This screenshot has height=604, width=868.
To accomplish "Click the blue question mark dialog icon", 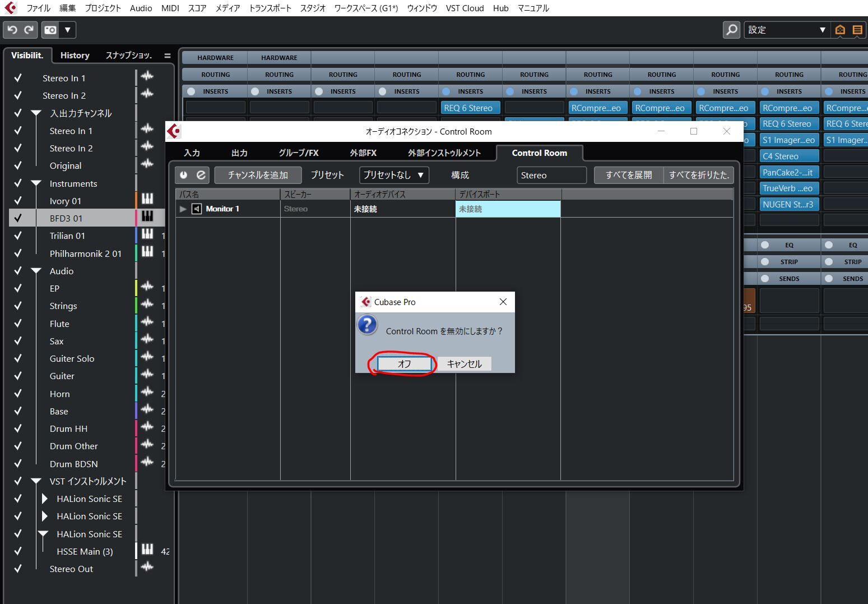I will coord(368,325).
